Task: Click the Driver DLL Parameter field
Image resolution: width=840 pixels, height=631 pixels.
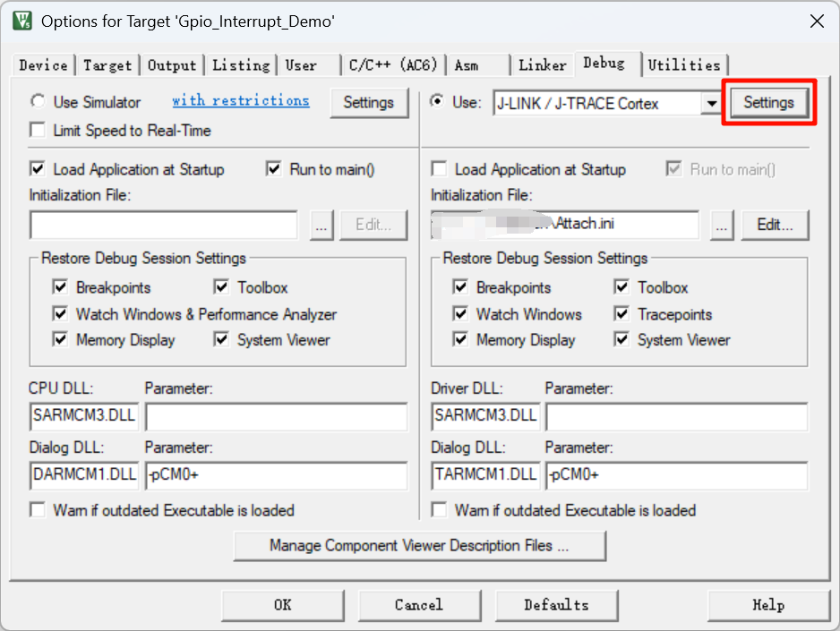Action: (x=677, y=416)
